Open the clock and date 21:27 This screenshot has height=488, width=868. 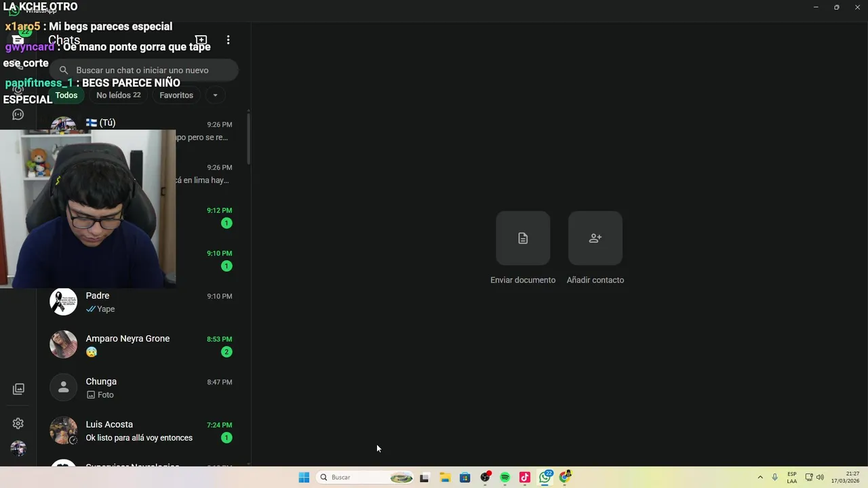point(846,477)
